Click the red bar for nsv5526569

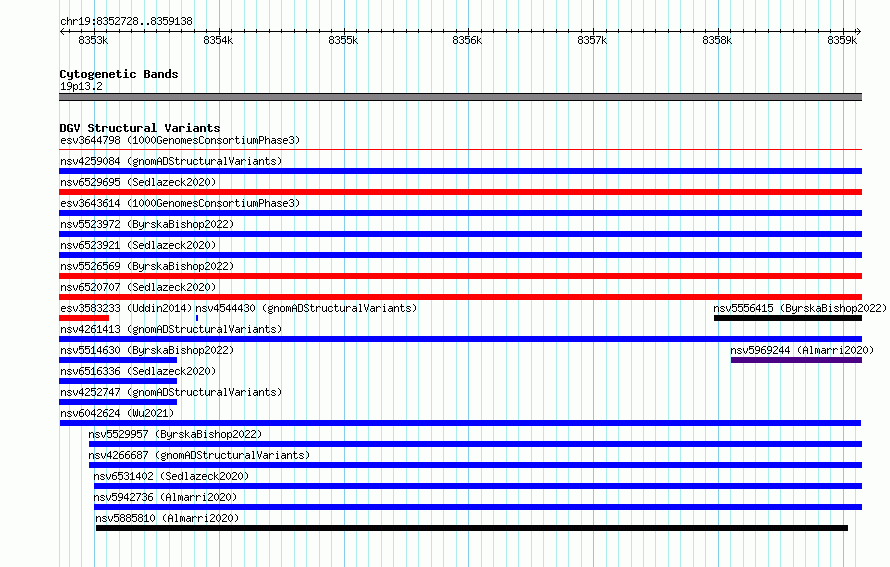pos(460,276)
